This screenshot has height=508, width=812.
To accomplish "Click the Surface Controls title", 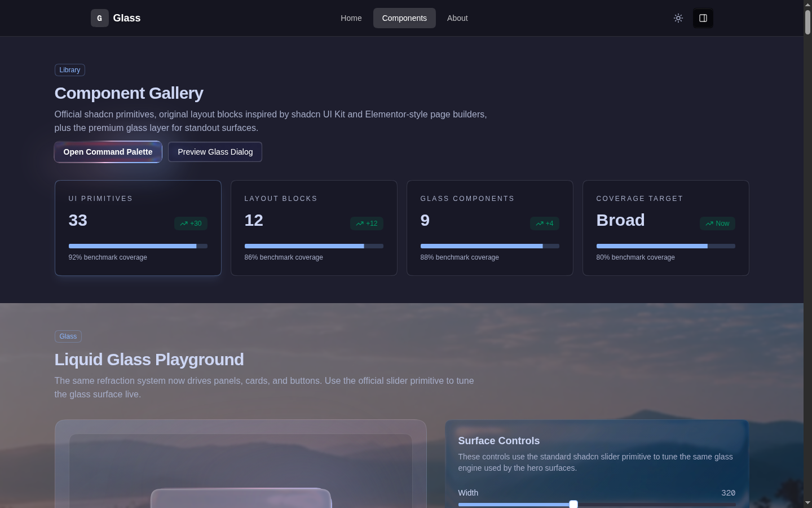I will coord(499,441).
